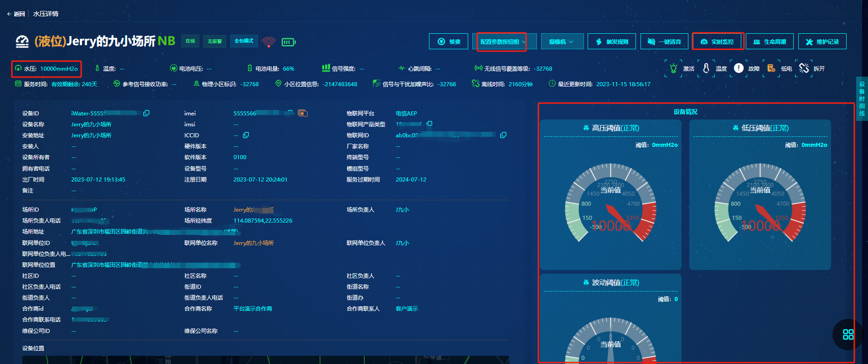The image size is (868, 364).
Task: Click the 信号强度 signal bars icon
Action: point(326,68)
